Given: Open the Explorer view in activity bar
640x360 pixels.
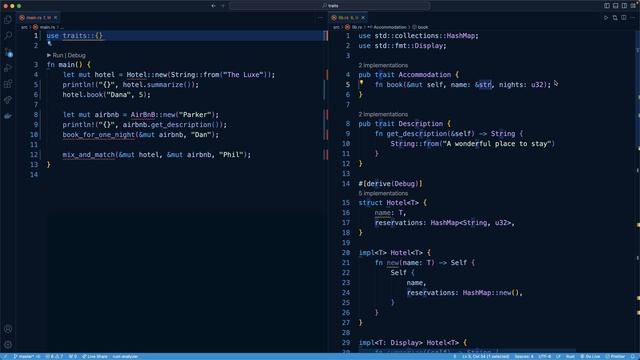Looking at the screenshot, I should pos(8,20).
